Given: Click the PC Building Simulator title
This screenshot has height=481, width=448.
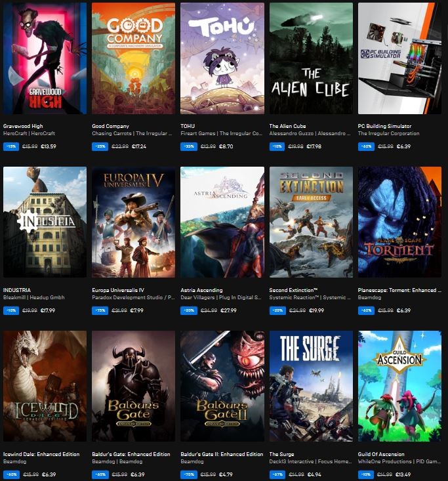Looking at the screenshot, I should 384,126.
